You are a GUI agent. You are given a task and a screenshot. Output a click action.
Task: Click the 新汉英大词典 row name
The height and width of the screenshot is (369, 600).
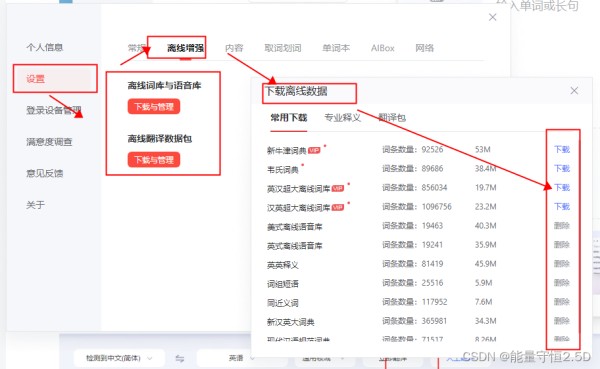[290, 322]
